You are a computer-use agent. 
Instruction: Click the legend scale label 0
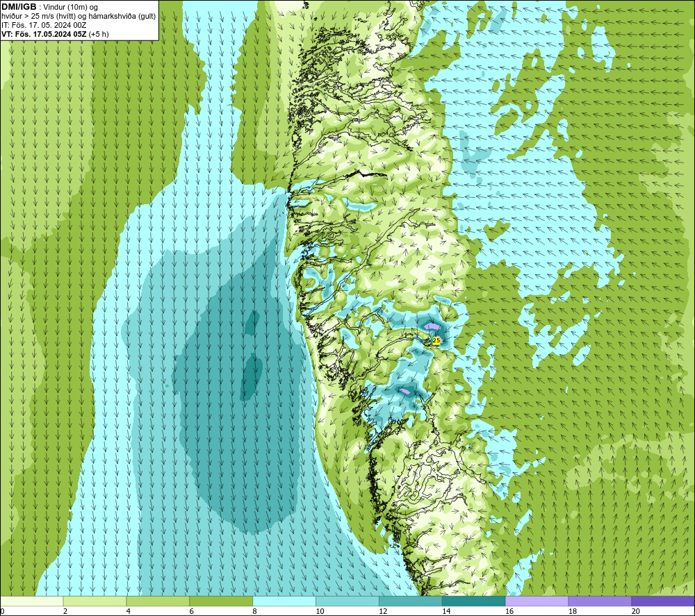pos(2,611)
